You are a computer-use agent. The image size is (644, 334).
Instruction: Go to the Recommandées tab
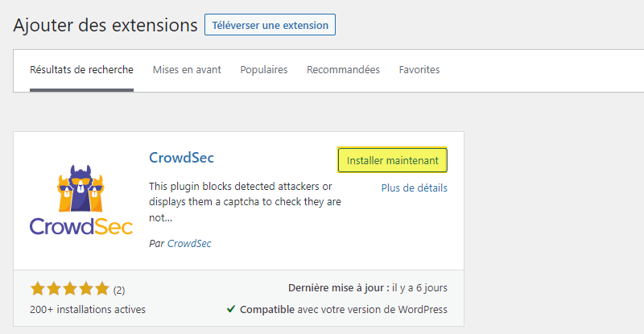(343, 70)
